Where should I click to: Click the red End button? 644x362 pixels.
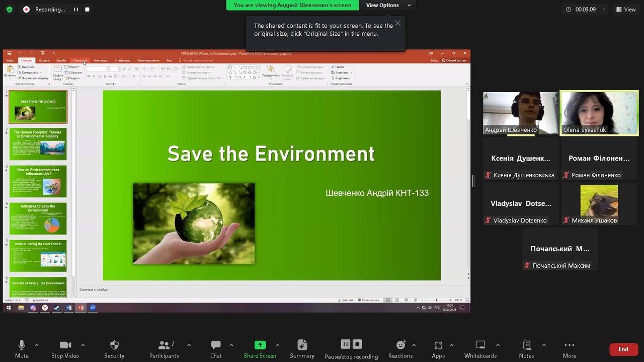pyautogui.click(x=623, y=349)
